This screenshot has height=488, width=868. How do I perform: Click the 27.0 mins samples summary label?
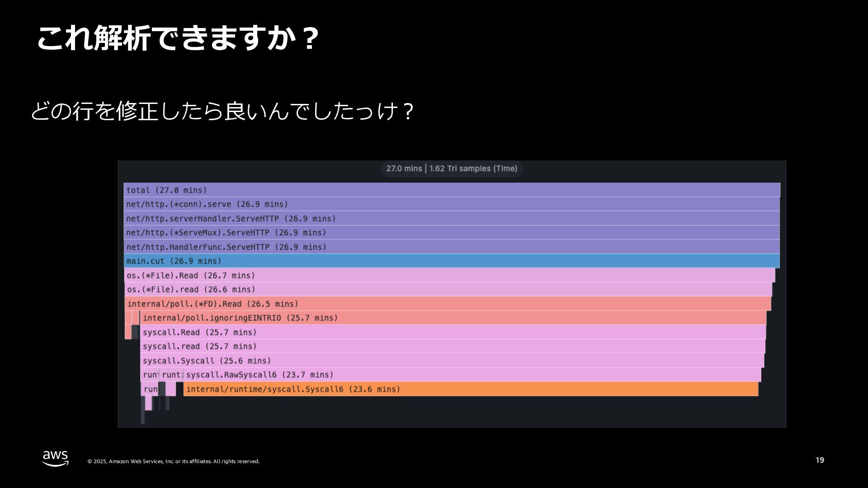coord(452,169)
